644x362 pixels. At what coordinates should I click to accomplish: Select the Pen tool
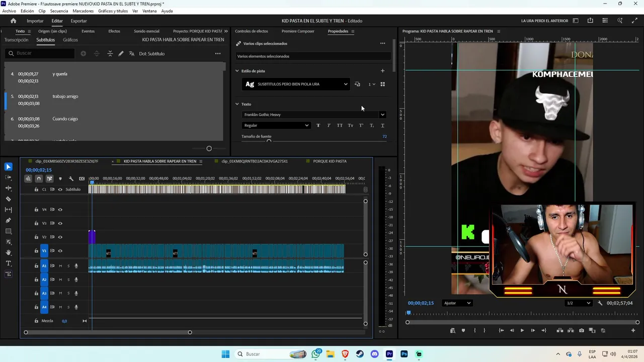pyautogui.click(x=9, y=220)
